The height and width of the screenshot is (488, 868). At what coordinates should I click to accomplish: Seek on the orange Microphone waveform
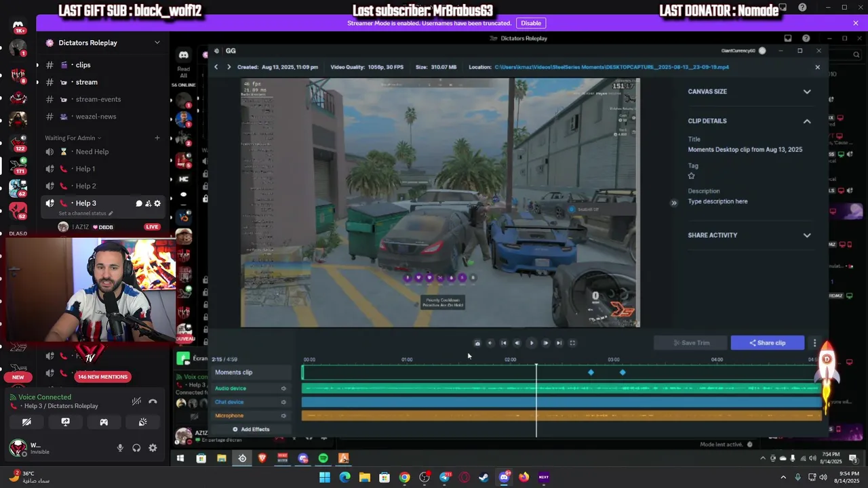click(561, 415)
